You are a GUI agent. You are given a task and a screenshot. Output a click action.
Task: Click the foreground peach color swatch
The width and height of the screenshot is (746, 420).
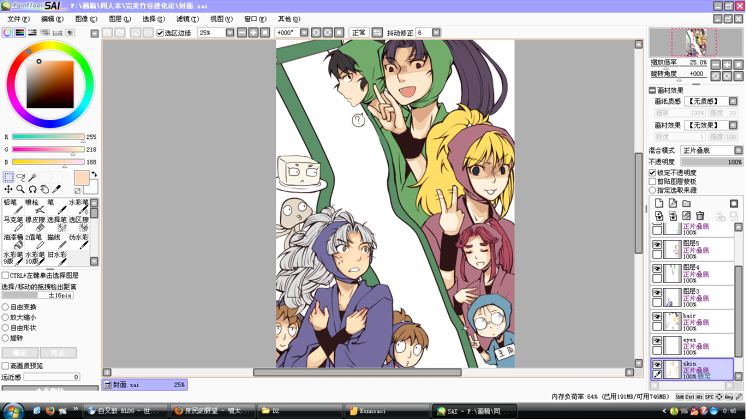click(81, 178)
